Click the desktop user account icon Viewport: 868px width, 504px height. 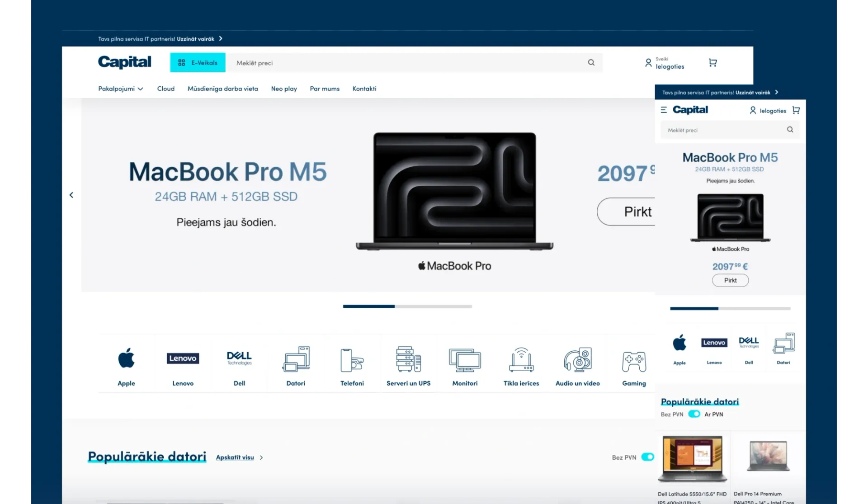pos(648,63)
